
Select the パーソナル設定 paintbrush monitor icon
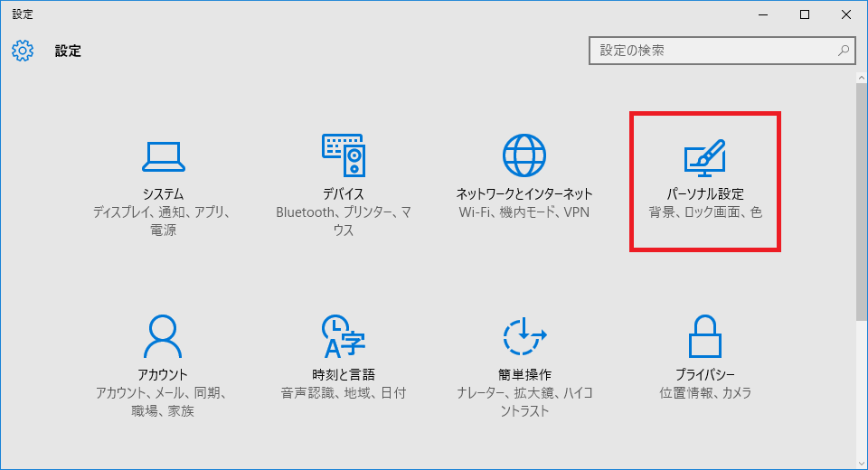pos(704,157)
